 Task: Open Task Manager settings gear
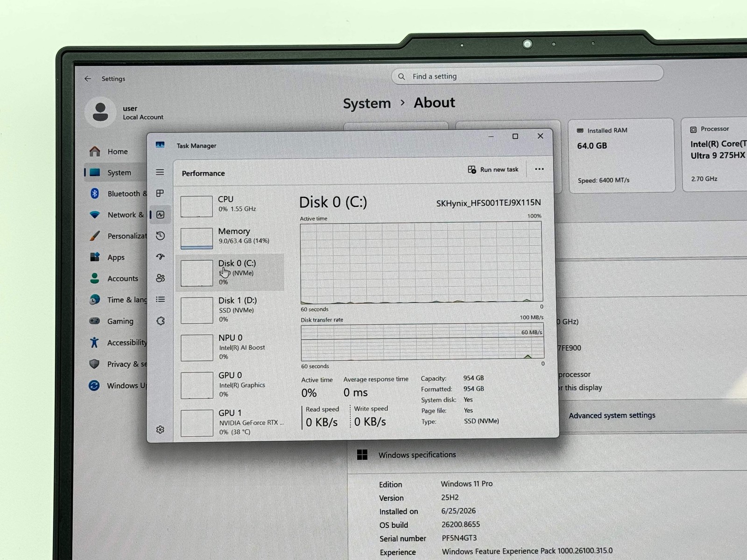160,429
